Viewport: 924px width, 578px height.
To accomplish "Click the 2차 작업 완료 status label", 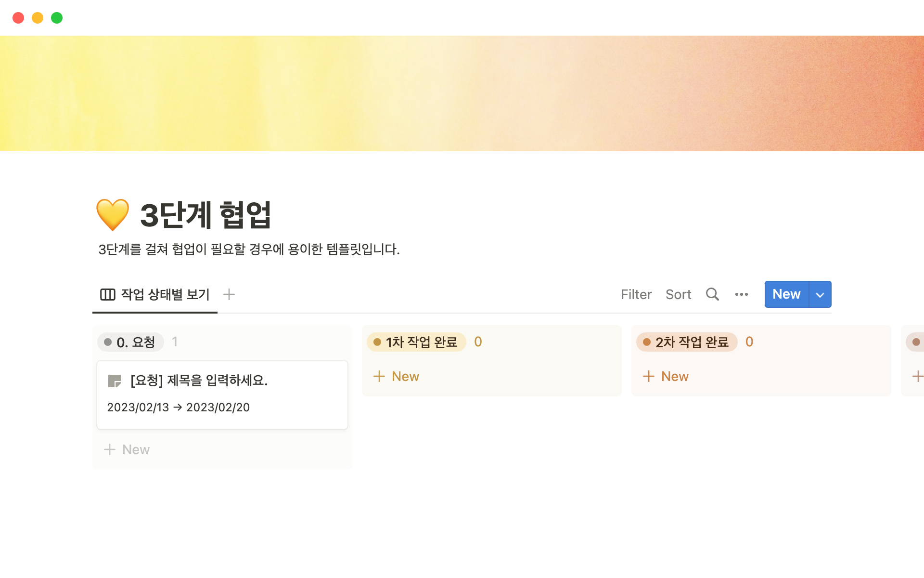I will point(687,342).
